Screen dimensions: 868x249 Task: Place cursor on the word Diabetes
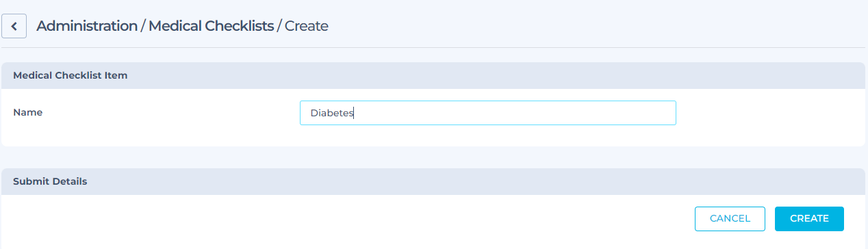tap(332, 114)
